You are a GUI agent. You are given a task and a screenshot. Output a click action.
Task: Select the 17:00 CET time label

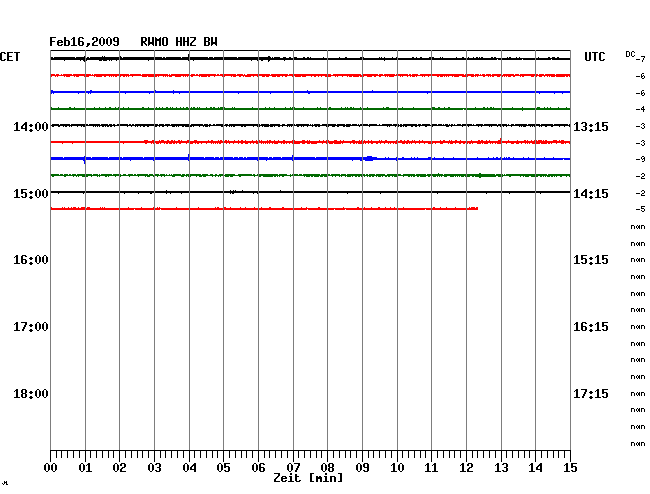click(x=31, y=327)
